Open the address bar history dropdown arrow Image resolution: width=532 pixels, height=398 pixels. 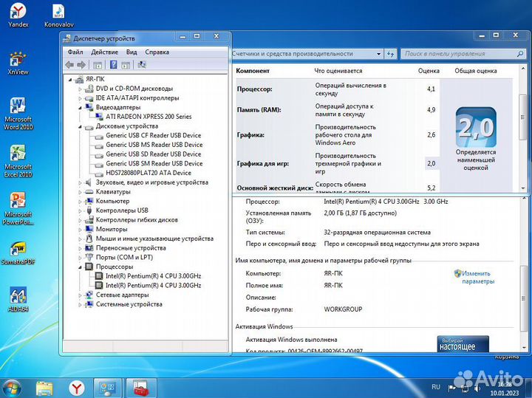378,54
